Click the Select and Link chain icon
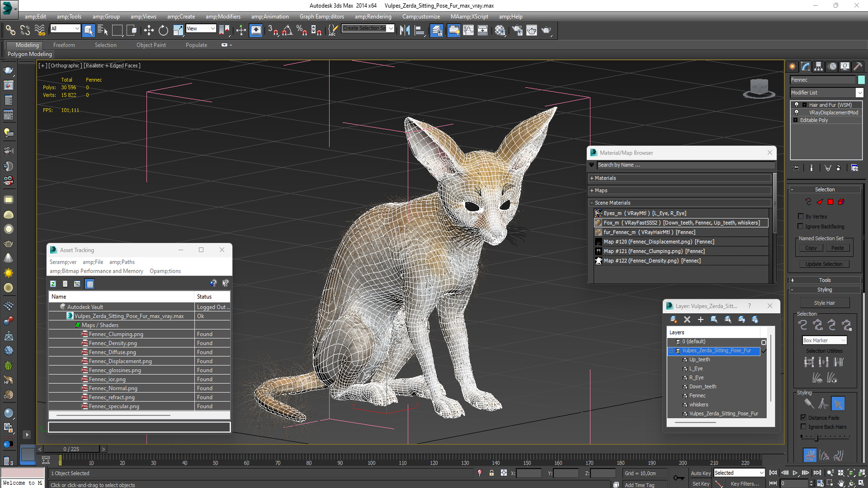The image size is (868, 488). pos(10,30)
